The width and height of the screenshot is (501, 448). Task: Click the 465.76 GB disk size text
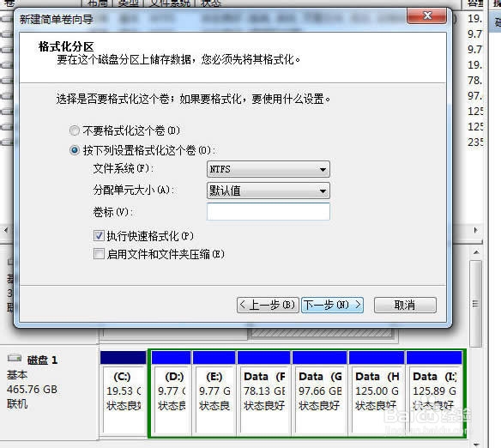click(x=32, y=389)
